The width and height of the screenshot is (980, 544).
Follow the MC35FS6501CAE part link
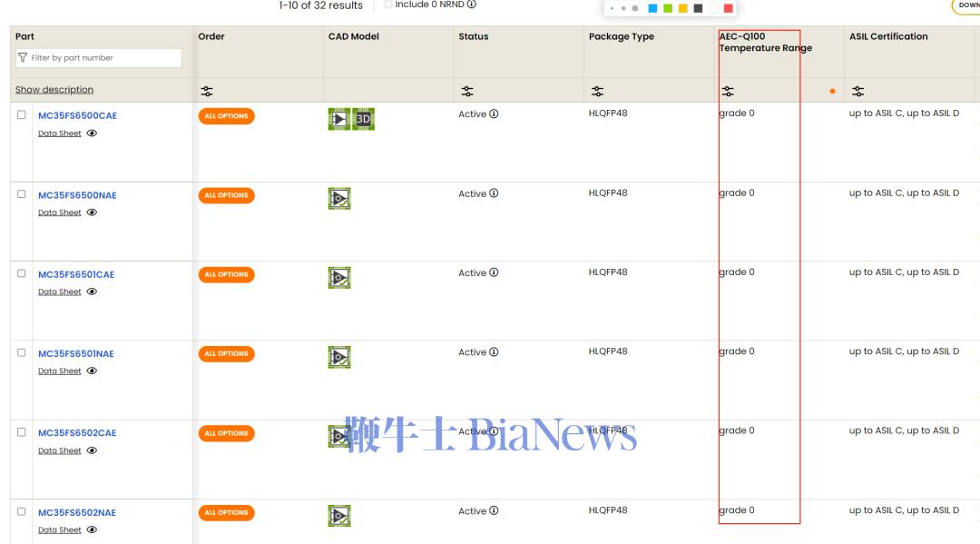[x=76, y=274]
